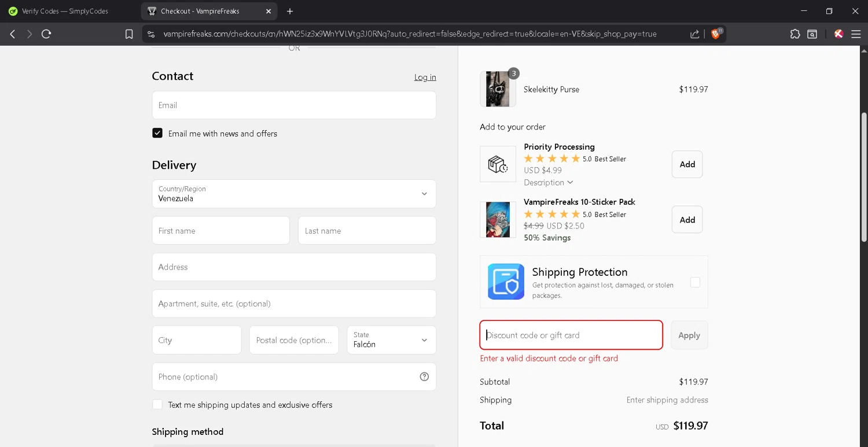This screenshot has height=447, width=868.
Task: Open the red extension icon in toolbar
Action: point(838,34)
